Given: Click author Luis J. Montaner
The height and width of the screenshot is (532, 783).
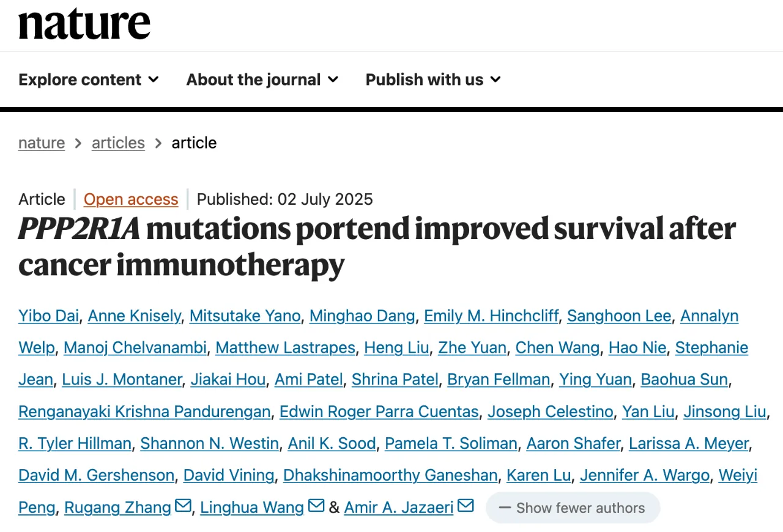Looking at the screenshot, I should (122, 379).
